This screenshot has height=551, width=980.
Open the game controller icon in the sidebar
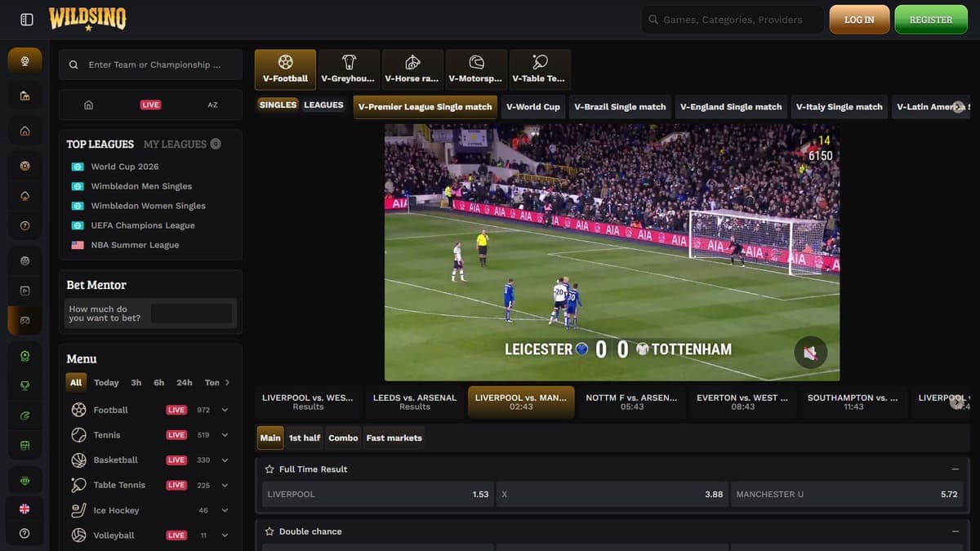[x=24, y=321]
